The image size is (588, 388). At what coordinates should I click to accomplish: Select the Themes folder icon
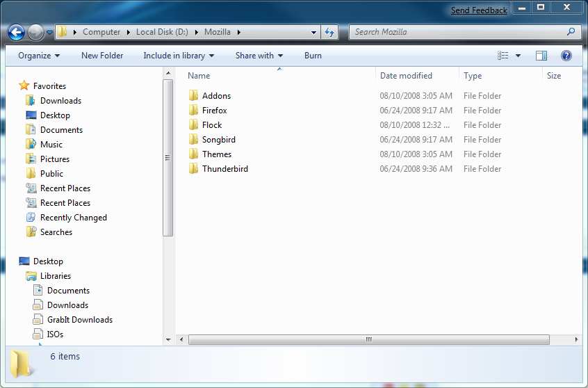click(x=193, y=154)
